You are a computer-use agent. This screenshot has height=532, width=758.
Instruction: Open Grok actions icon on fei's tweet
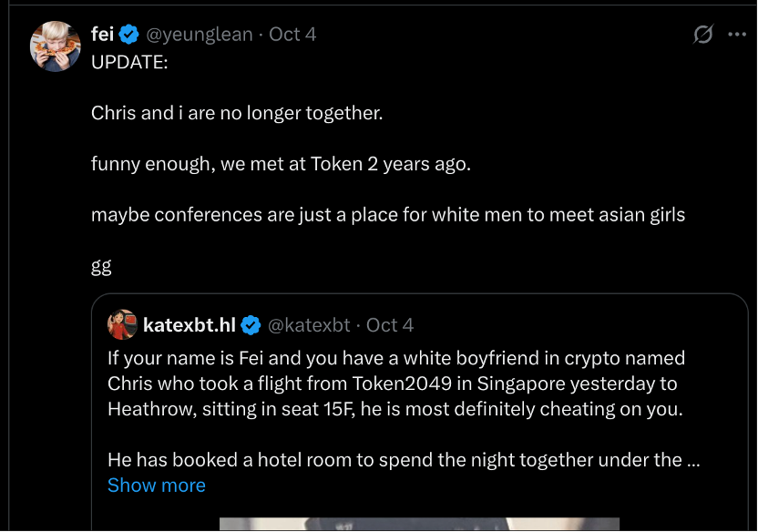tap(702, 35)
